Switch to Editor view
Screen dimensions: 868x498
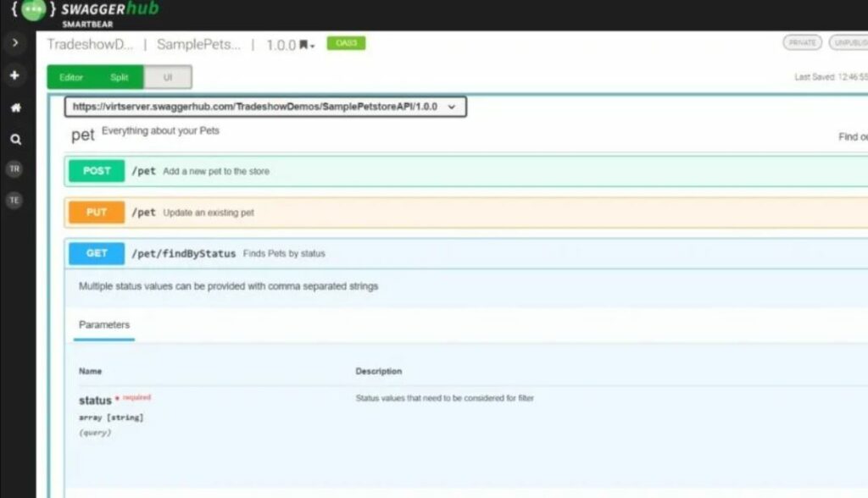[x=71, y=77]
